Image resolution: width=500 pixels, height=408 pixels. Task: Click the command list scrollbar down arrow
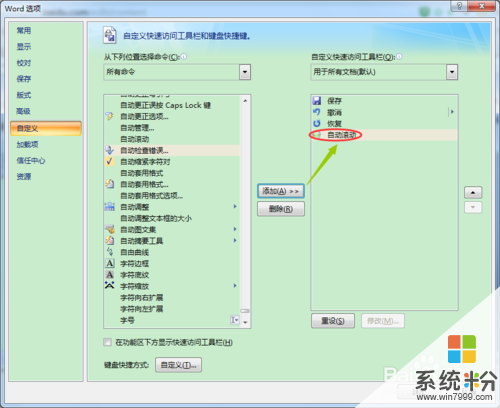(245, 322)
